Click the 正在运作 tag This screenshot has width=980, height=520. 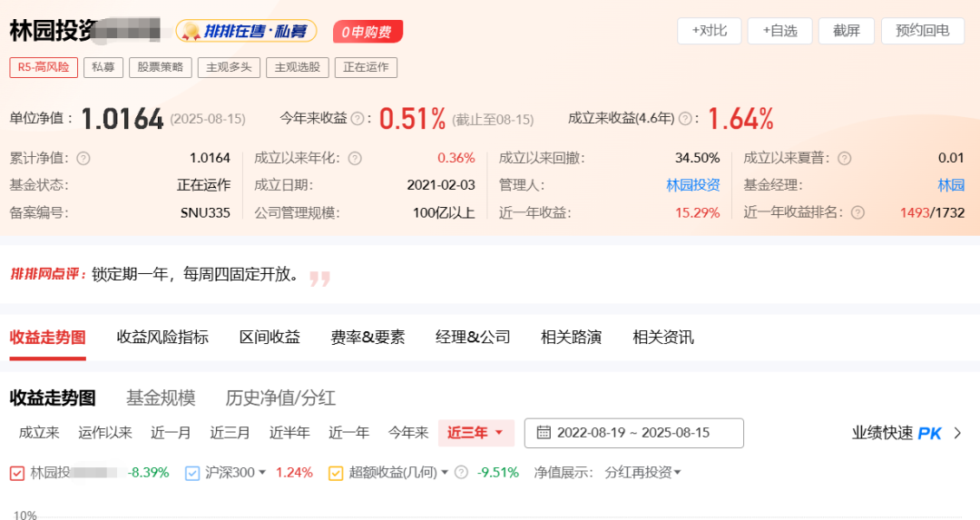click(x=366, y=67)
